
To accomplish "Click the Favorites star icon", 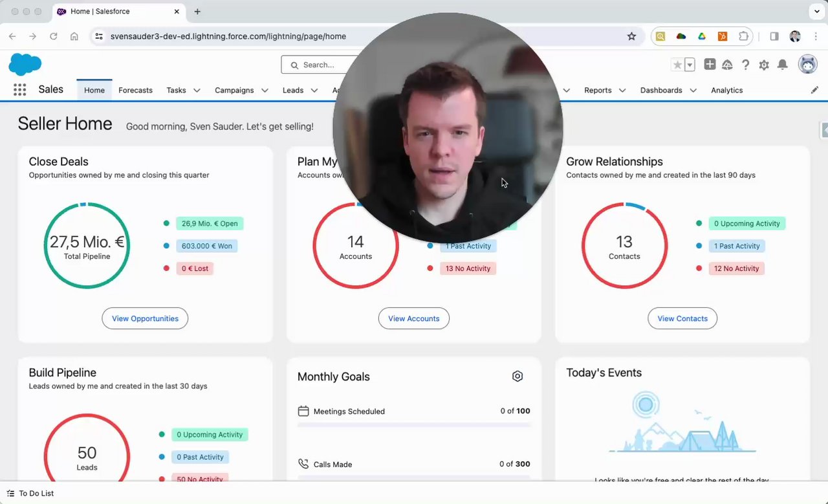I will 677,65.
